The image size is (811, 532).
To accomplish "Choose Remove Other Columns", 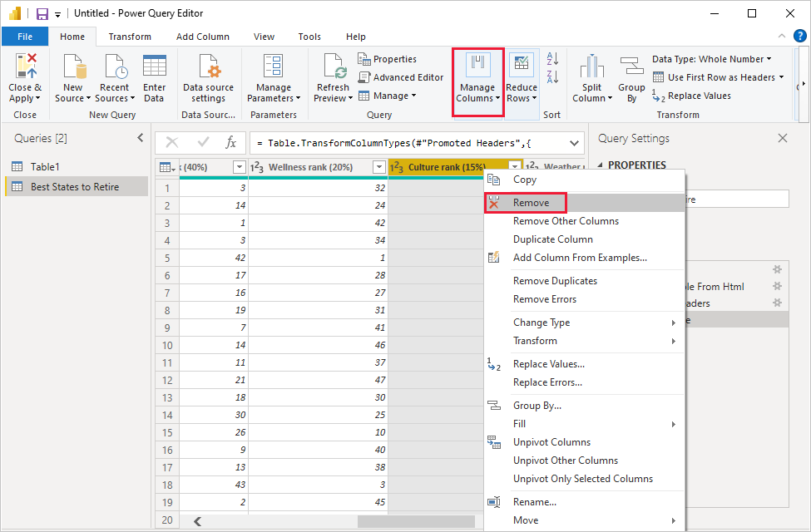I will pyautogui.click(x=585, y=221).
